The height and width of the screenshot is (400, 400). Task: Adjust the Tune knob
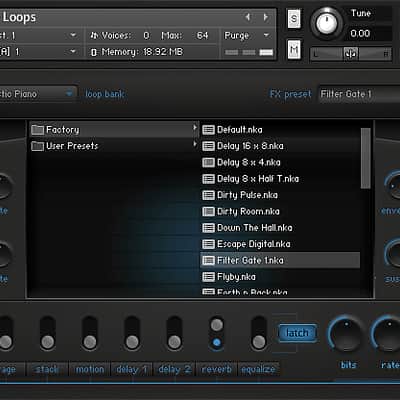(x=327, y=23)
